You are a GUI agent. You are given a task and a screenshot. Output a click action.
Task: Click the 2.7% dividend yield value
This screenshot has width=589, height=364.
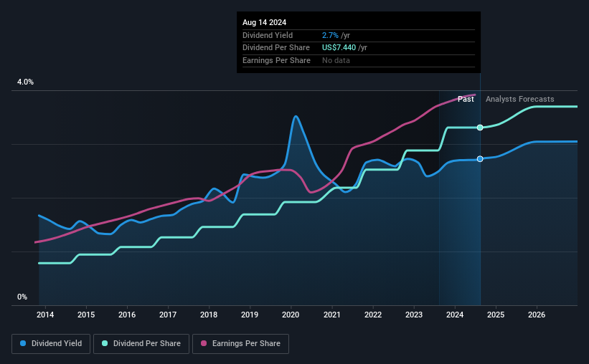330,35
